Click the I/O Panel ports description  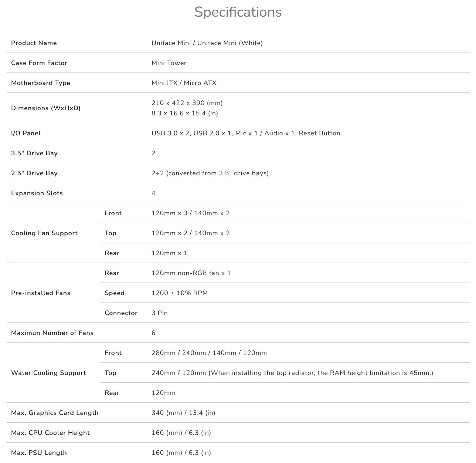tap(246, 133)
